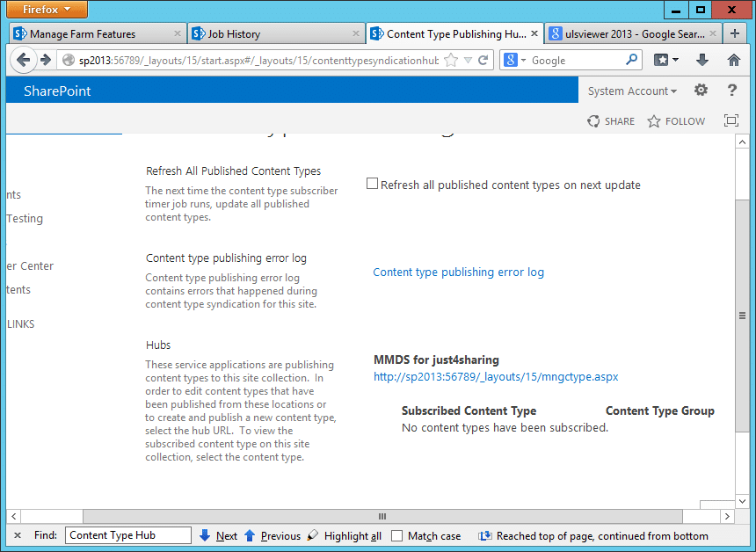Close the Manage Farm Features tab
The image size is (756, 552).
click(178, 33)
